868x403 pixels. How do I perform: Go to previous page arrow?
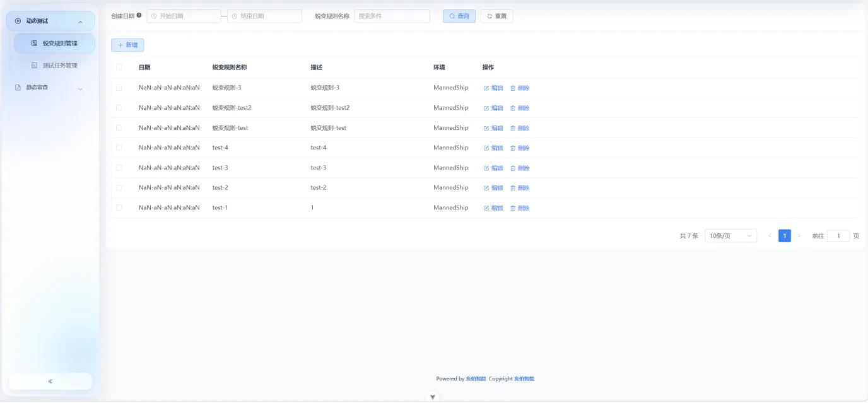(x=770, y=236)
